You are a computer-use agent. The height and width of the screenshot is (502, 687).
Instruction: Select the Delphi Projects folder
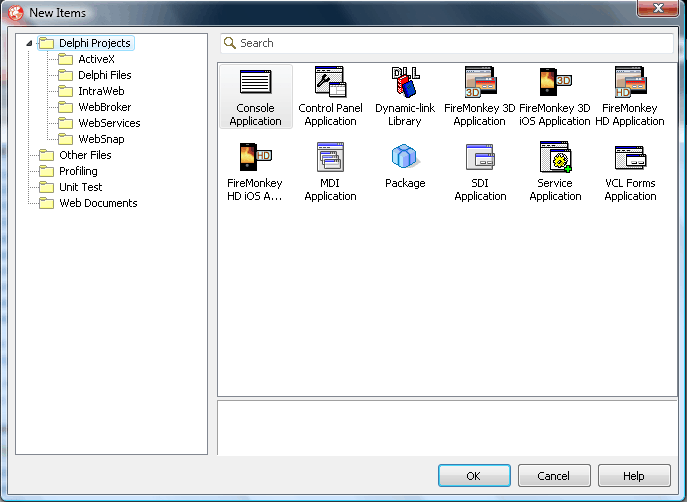pos(86,43)
